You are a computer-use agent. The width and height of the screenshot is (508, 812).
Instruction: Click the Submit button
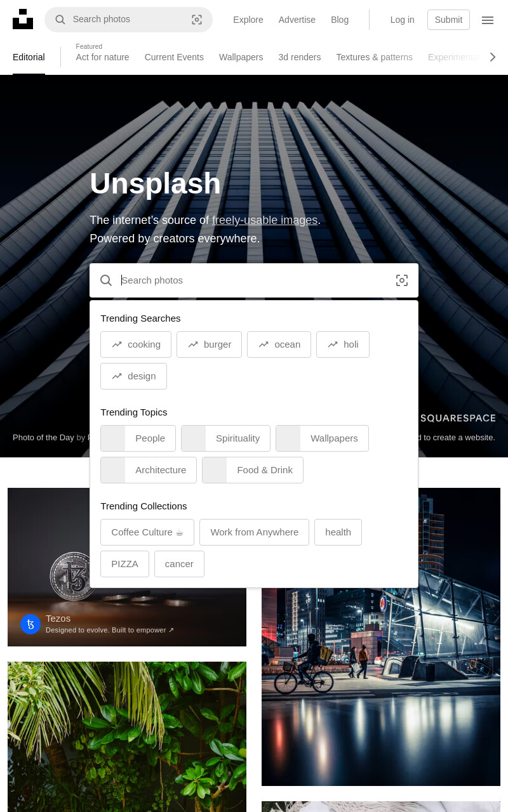(x=448, y=20)
